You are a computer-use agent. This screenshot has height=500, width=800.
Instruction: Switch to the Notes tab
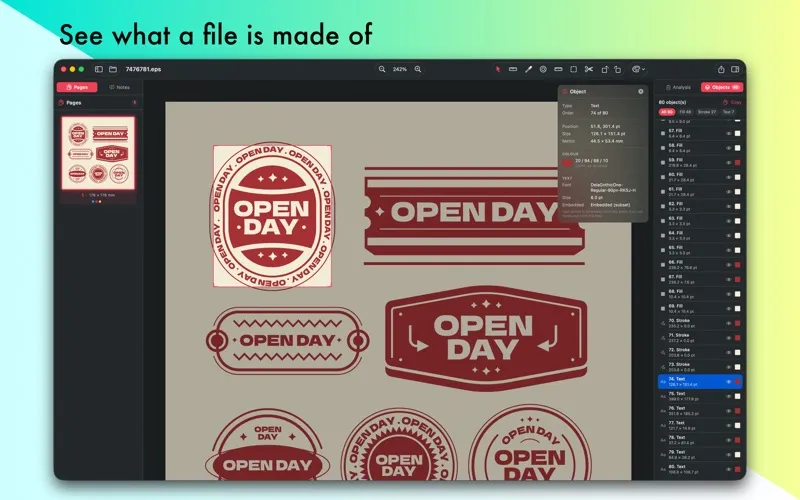point(119,87)
